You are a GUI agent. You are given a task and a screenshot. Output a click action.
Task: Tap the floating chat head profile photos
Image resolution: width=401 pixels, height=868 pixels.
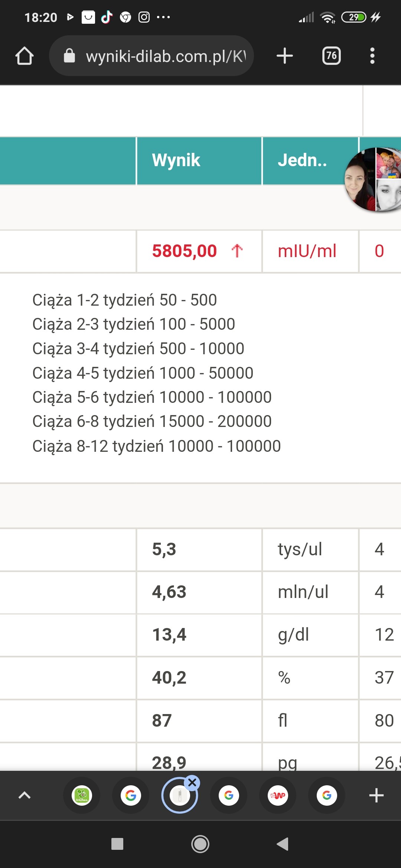tap(373, 180)
